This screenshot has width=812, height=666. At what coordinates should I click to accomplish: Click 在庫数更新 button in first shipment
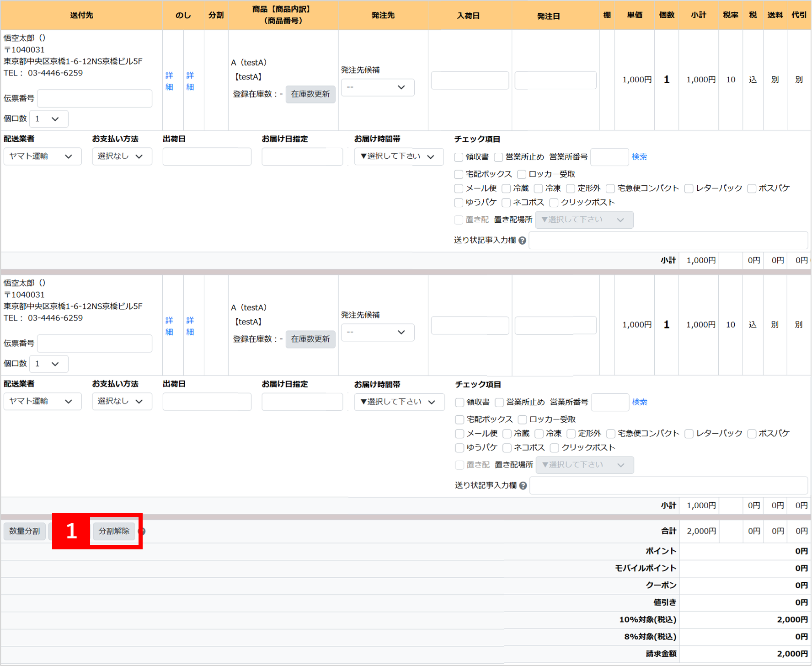click(x=310, y=94)
